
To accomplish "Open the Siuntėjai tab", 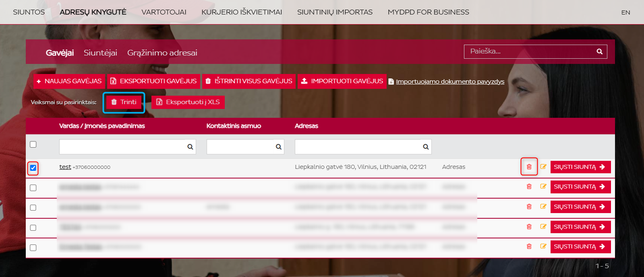I will [100, 53].
